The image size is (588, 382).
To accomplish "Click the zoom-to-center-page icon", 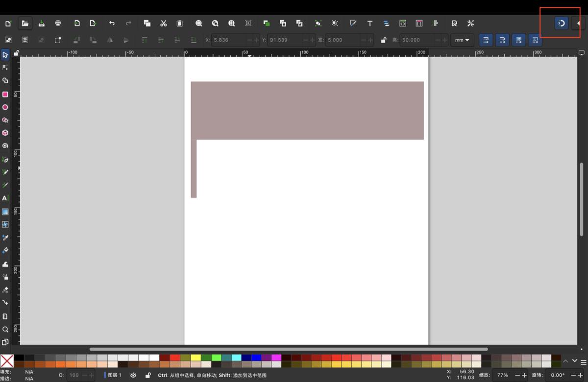I will [248, 23].
